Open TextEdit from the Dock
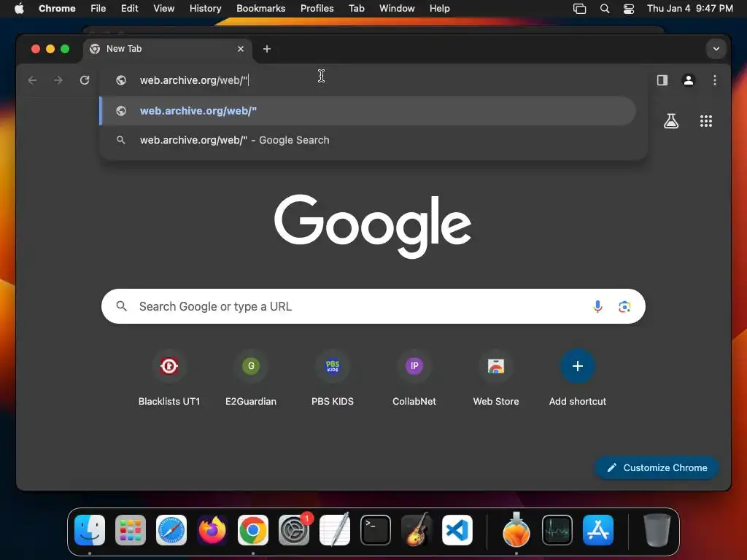The height and width of the screenshot is (560, 747). (x=335, y=530)
